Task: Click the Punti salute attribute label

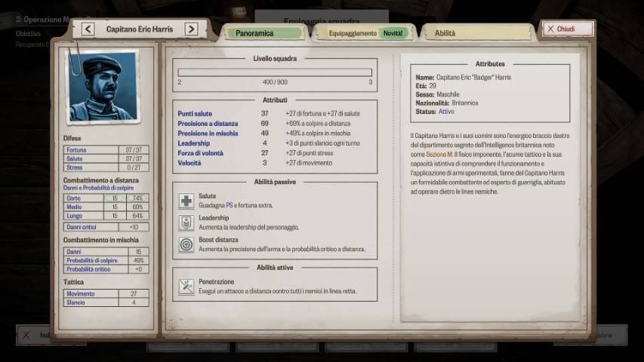Action: (195, 113)
